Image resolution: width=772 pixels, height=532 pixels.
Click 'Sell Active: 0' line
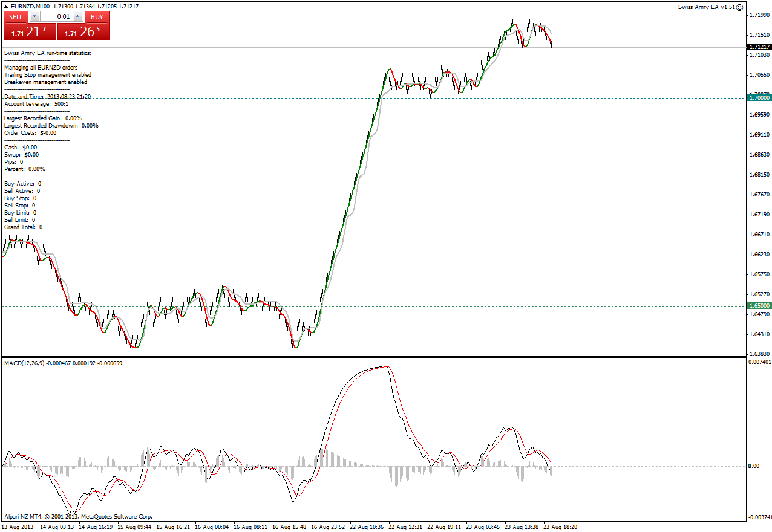pyautogui.click(x=22, y=191)
